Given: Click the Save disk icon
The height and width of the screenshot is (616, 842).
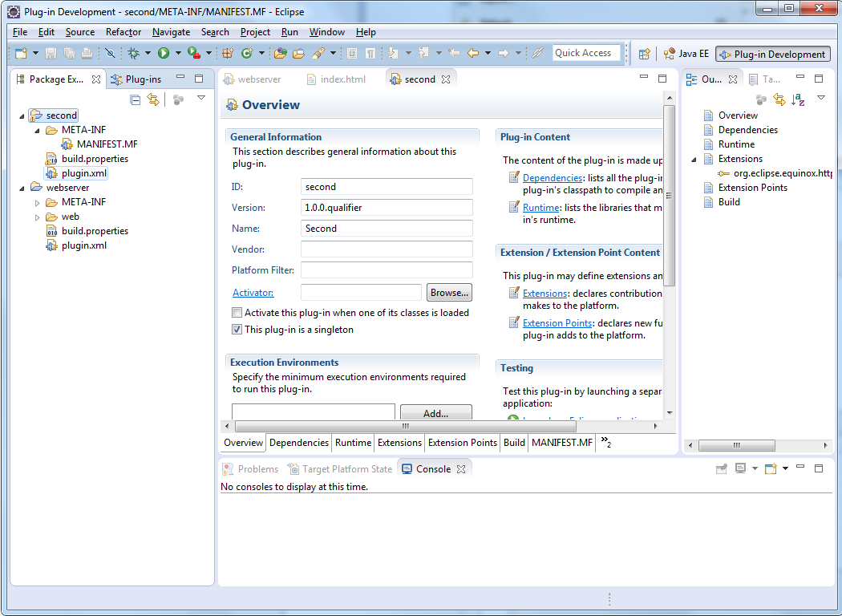Looking at the screenshot, I should 51,53.
